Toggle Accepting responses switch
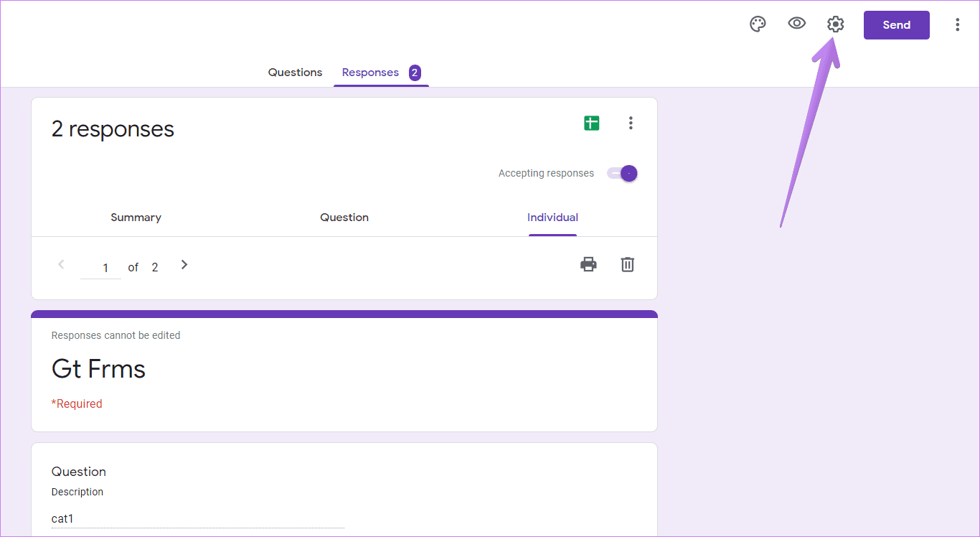Image resolution: width=980 pixels, height=537 pixels. click(622, 173)
